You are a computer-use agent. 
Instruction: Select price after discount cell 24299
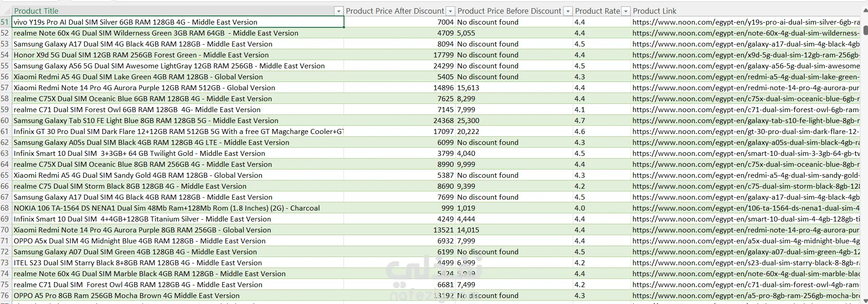point(400,66)
